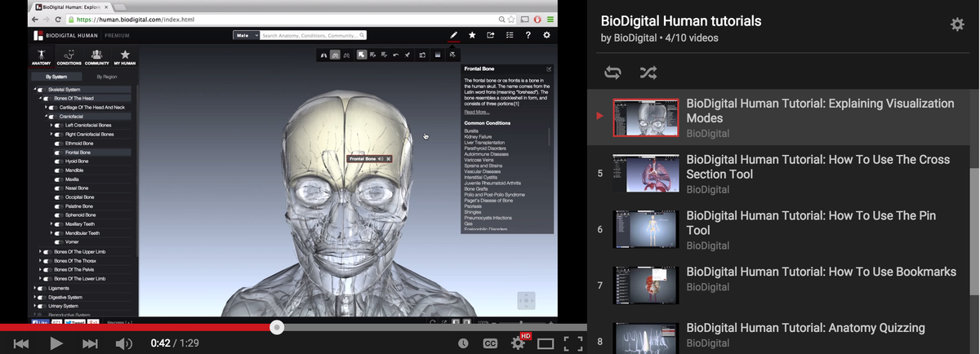Image resolution: width=980 pixels, height=354 pixels.
Task: Select the first visualization mode lungs icon
Action: coord(323,55)
